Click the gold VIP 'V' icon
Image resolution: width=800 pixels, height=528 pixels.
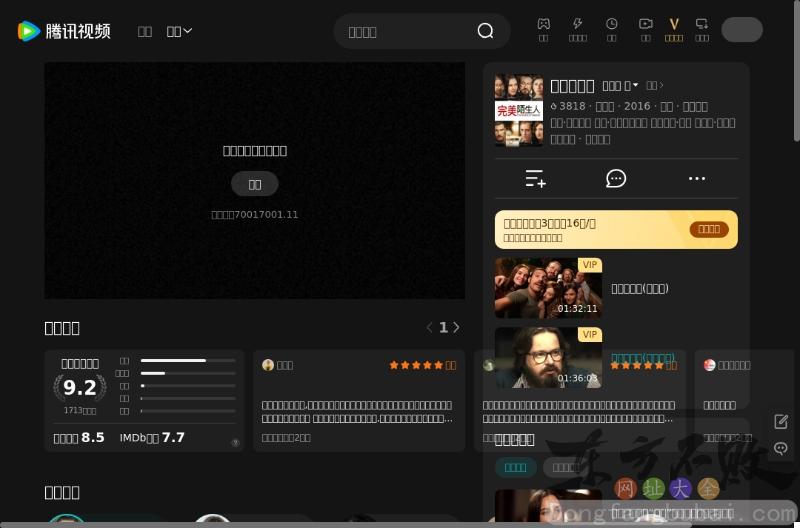coord(674,24)
